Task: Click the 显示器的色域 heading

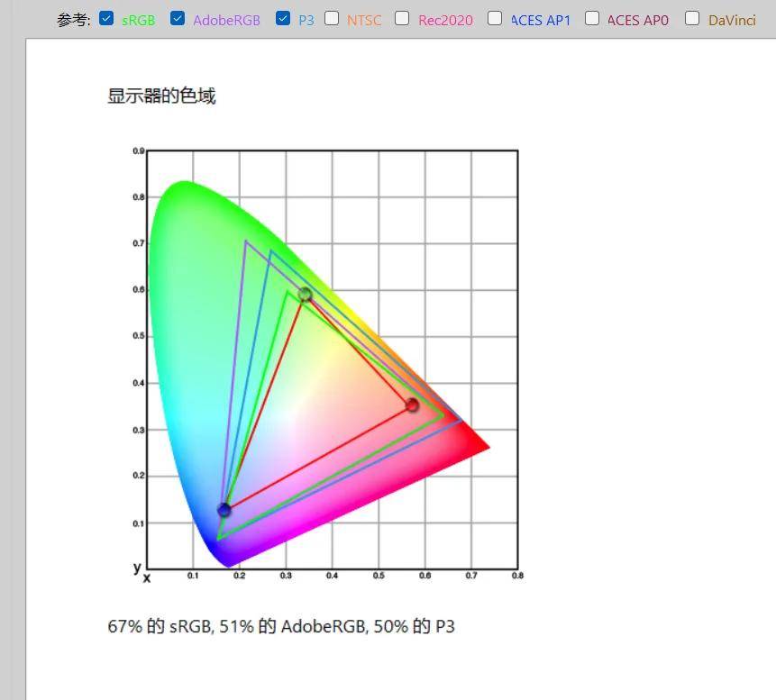Action: 161,95
